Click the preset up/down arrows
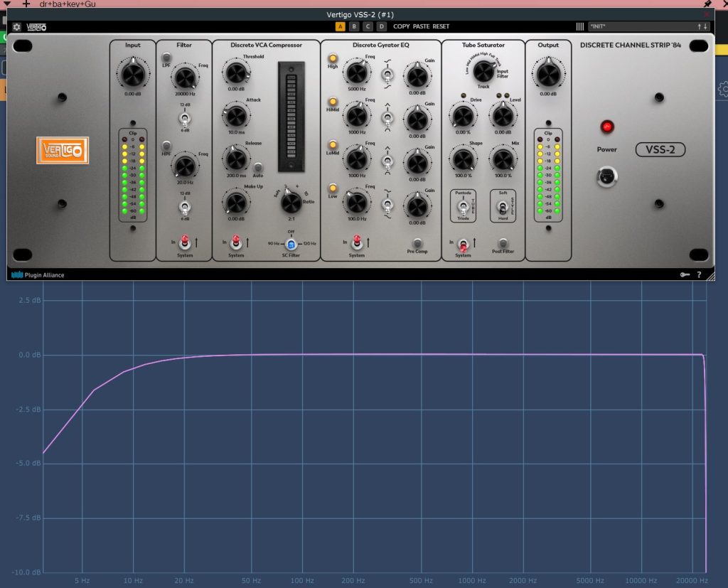 (x=702, y=27)
